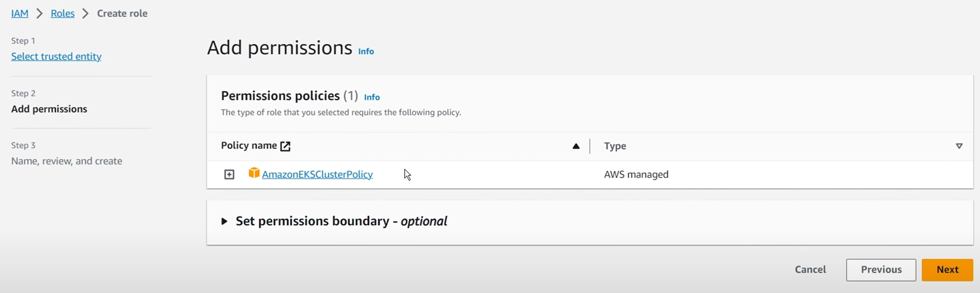Open the AmazonEKSClusterPolicy policy link
Viewport: 980px width, 293px height.
[317, 174]
